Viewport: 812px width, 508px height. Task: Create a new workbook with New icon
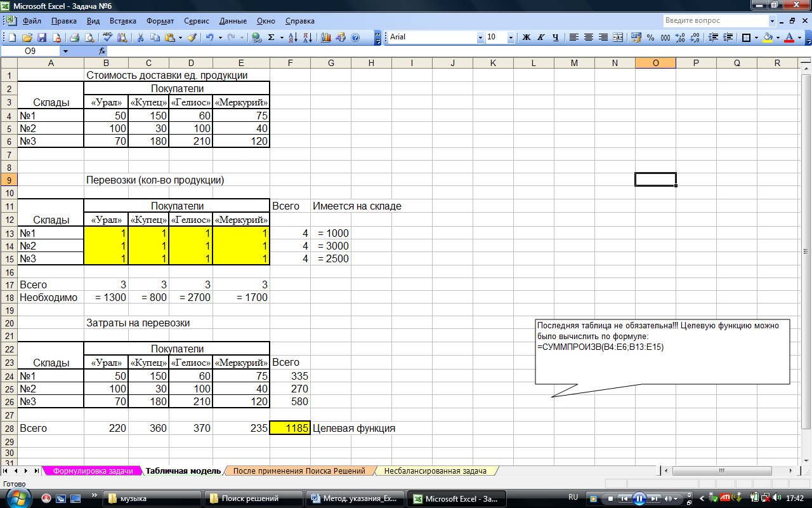[13, 37]
